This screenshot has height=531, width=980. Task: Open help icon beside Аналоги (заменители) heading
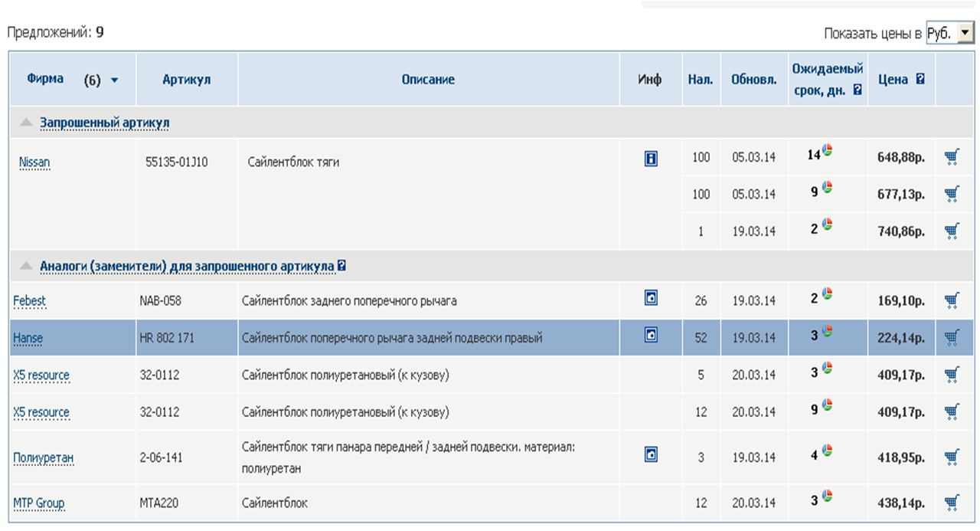342,266
